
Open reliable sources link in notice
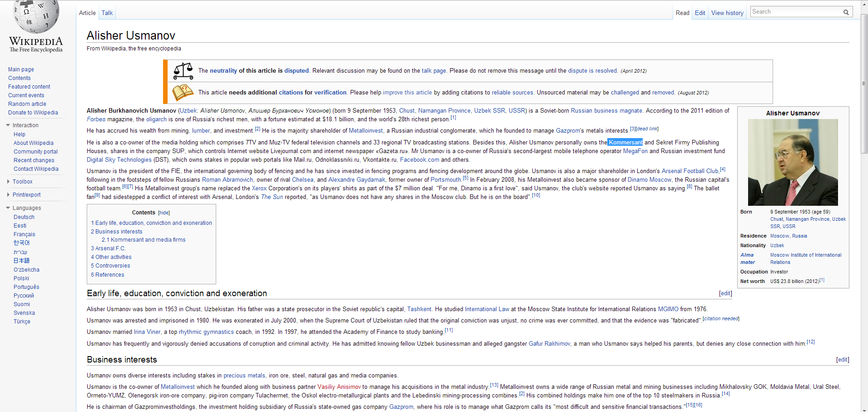512,93
